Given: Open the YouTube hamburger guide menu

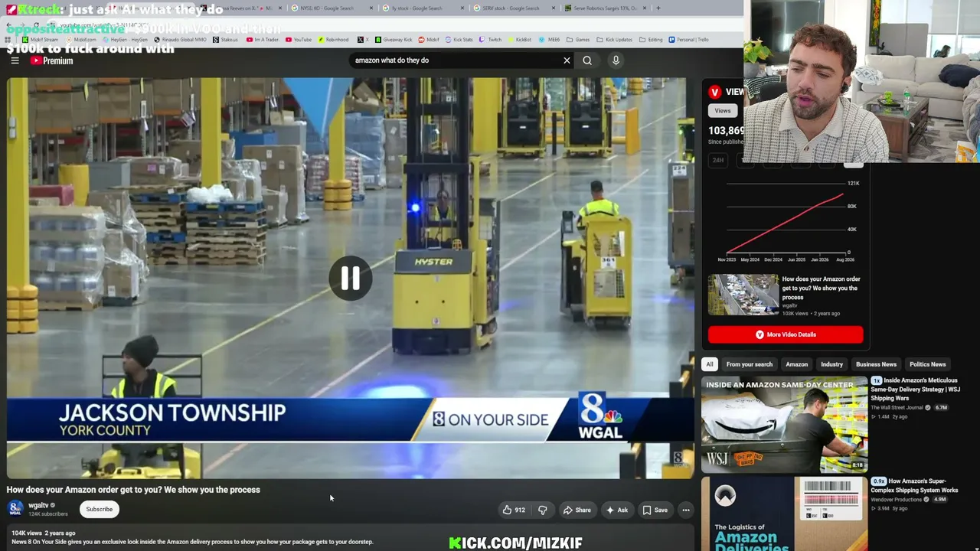Looking at the screenshot, I should pyautogui.click(x=15, y=60).
